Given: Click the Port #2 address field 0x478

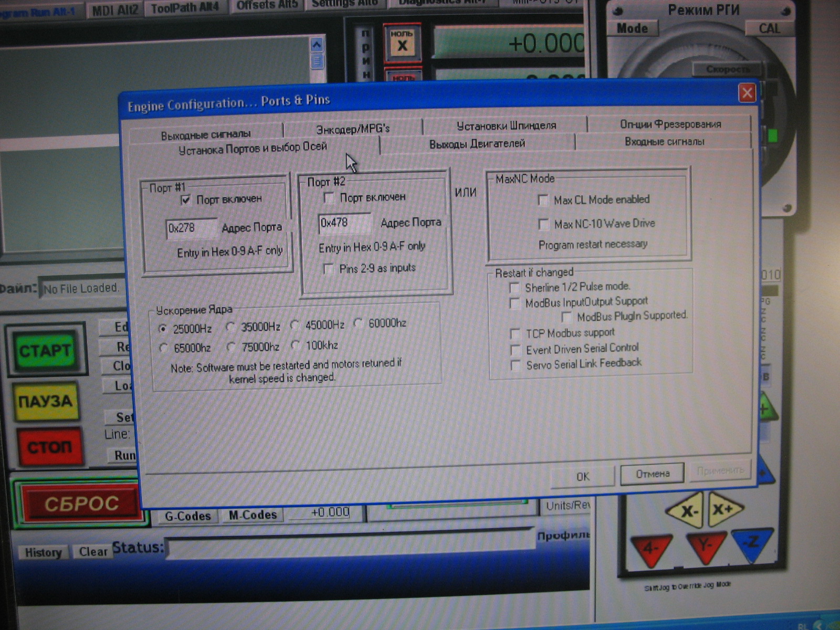Looking at the screenshot, I should point(344,223).
